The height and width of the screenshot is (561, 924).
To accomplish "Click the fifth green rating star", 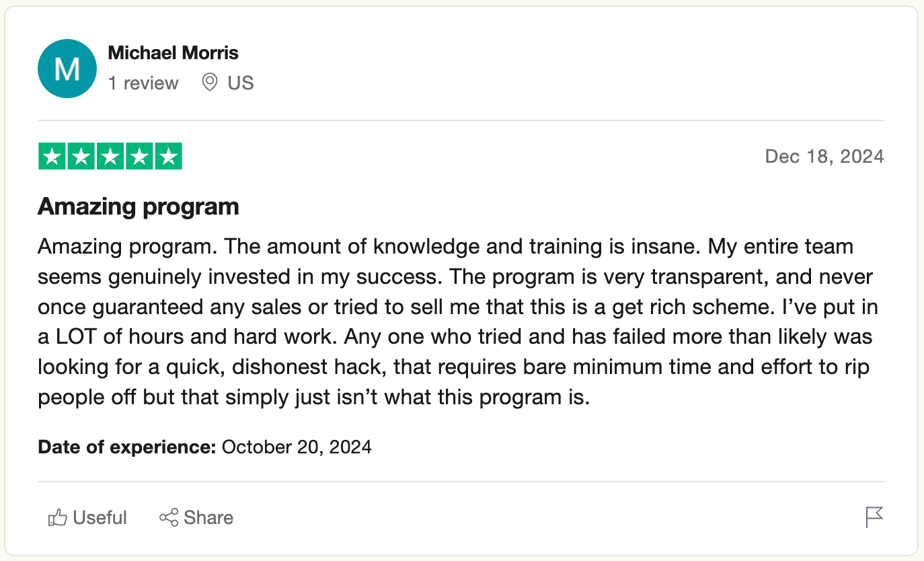I will pos(168,157).
